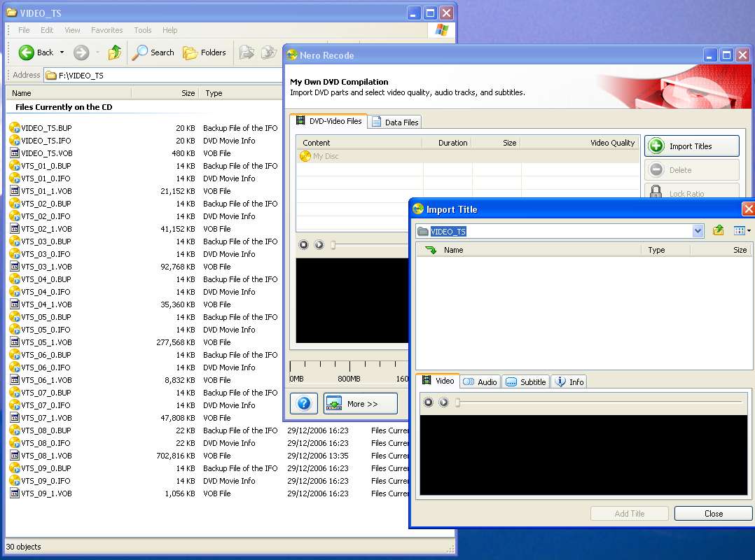Click the Size column header in Import Title

[721, 250]
